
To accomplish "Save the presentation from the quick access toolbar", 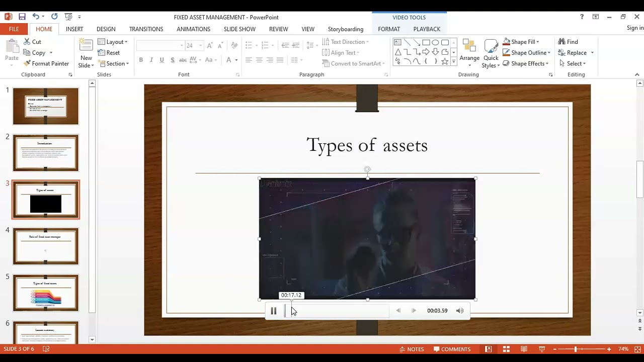I will pos(22,17).
